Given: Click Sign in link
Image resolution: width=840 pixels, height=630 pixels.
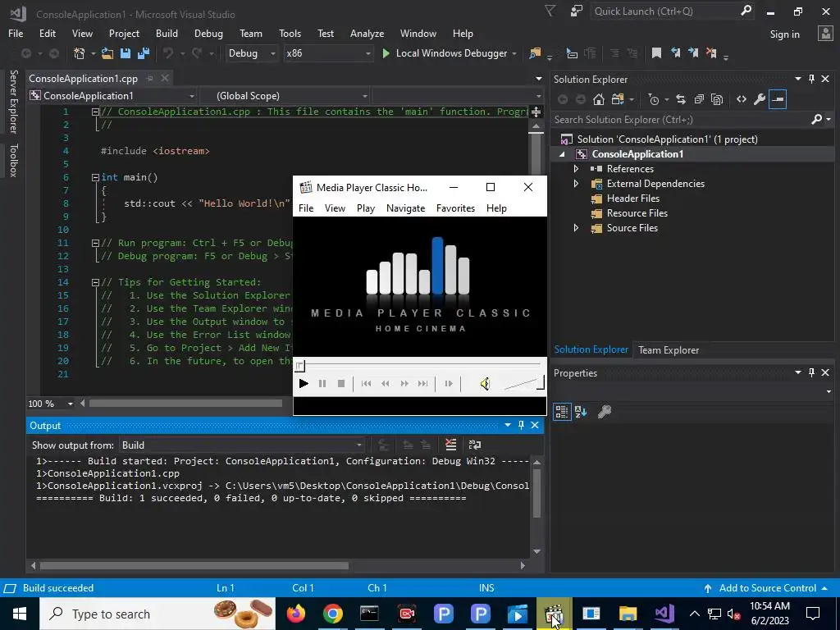Looking at the screenshot, I should click(784, 34).
